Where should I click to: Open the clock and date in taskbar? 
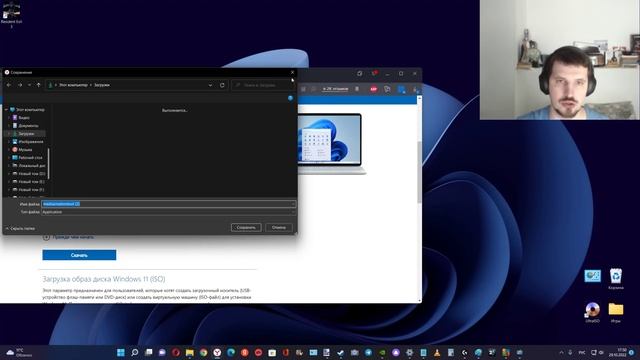(x=618, y=352)
